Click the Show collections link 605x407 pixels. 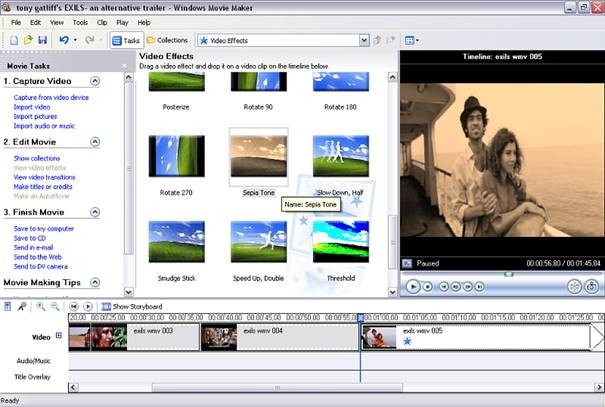pos(37,159)
